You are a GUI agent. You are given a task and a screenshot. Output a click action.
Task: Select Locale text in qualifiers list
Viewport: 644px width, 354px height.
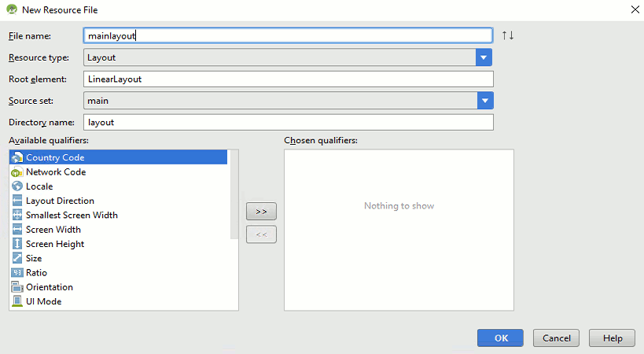39,186
